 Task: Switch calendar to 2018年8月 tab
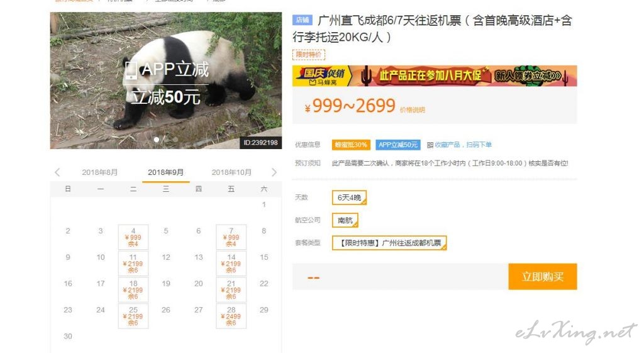(x=100, y=172)
